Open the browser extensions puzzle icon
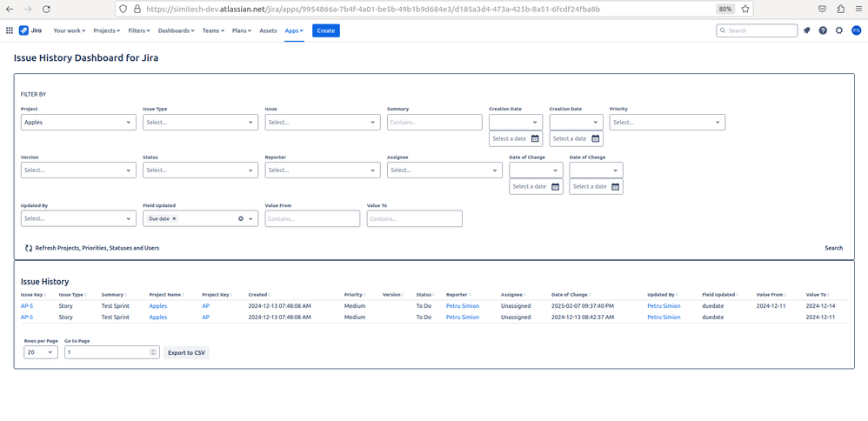 841,9
